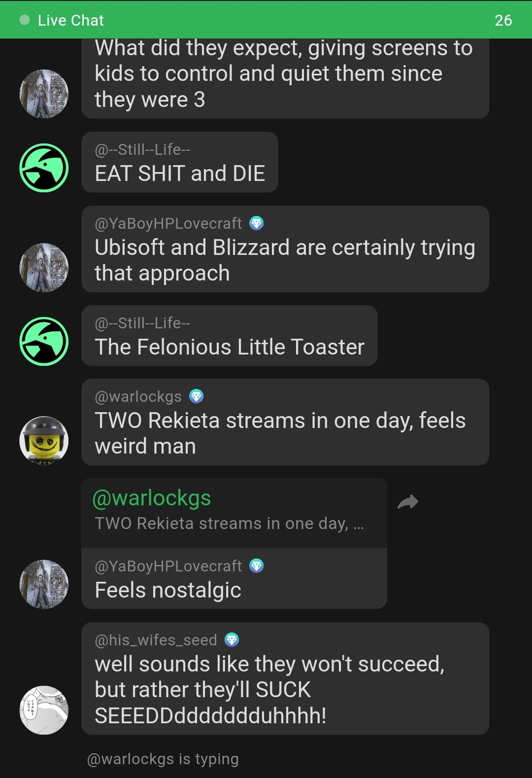Tap the Lego helmet avatar of warlockgs

point(44,440)
